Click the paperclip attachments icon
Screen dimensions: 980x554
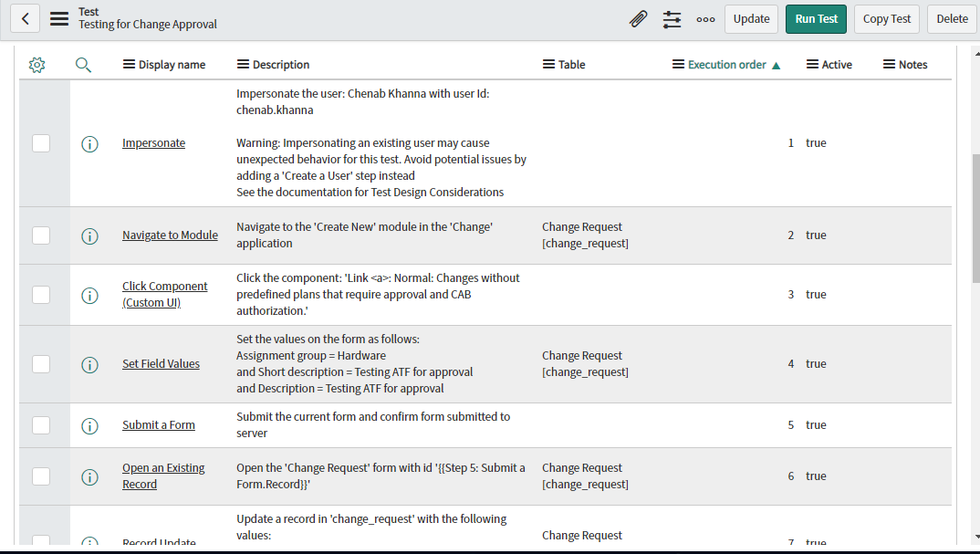pyautogui.click(x=638, y=18)
